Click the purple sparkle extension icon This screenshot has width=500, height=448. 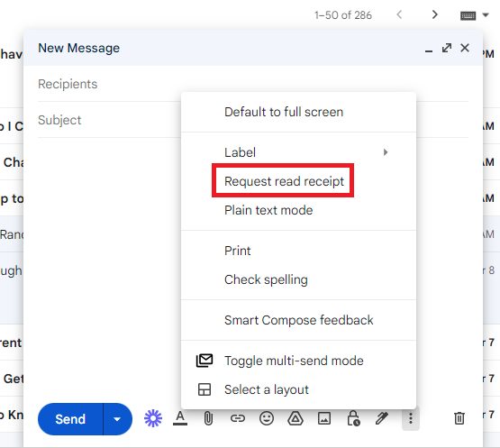153,418
